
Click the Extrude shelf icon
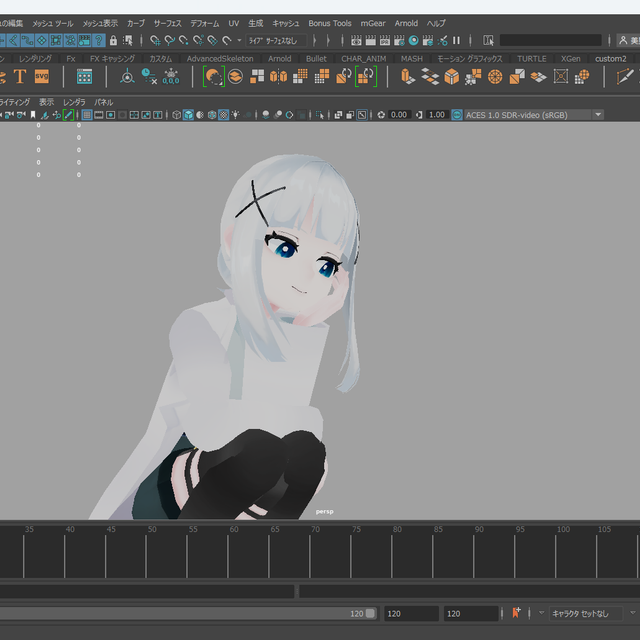[408, 76]
